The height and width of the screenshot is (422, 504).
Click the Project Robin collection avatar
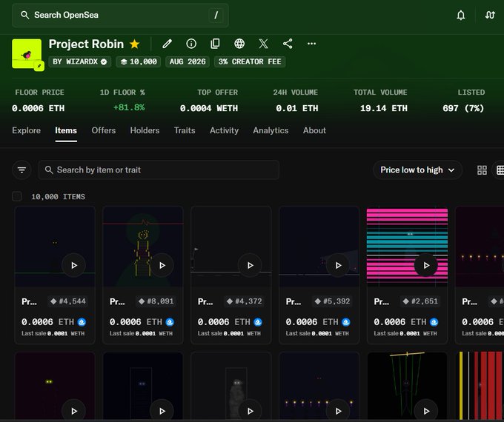click(27, 53)
